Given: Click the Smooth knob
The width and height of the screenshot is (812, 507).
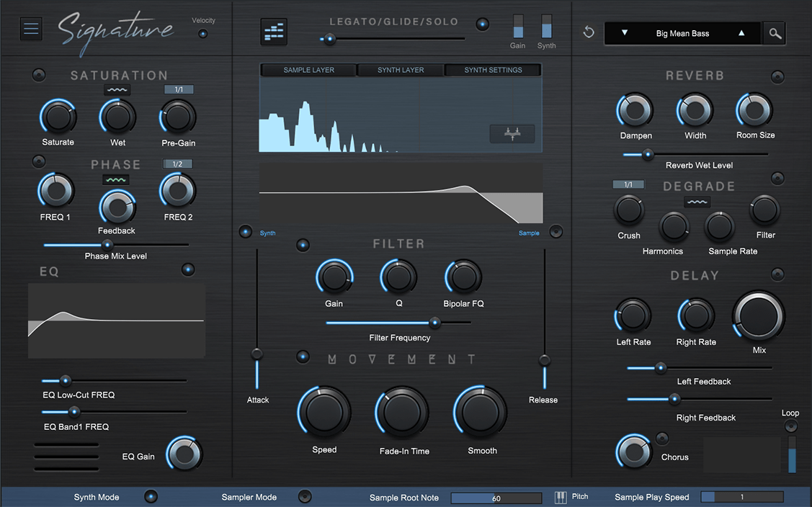Looking at the screenshot, I should [x=480, y=413].
